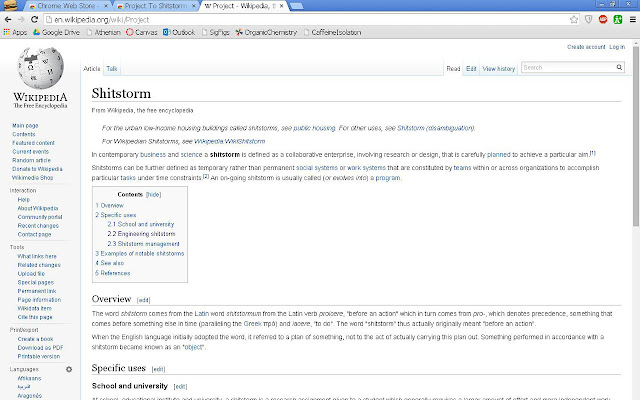Select the Article tab
Screen dimensions: 640x400
91,69
